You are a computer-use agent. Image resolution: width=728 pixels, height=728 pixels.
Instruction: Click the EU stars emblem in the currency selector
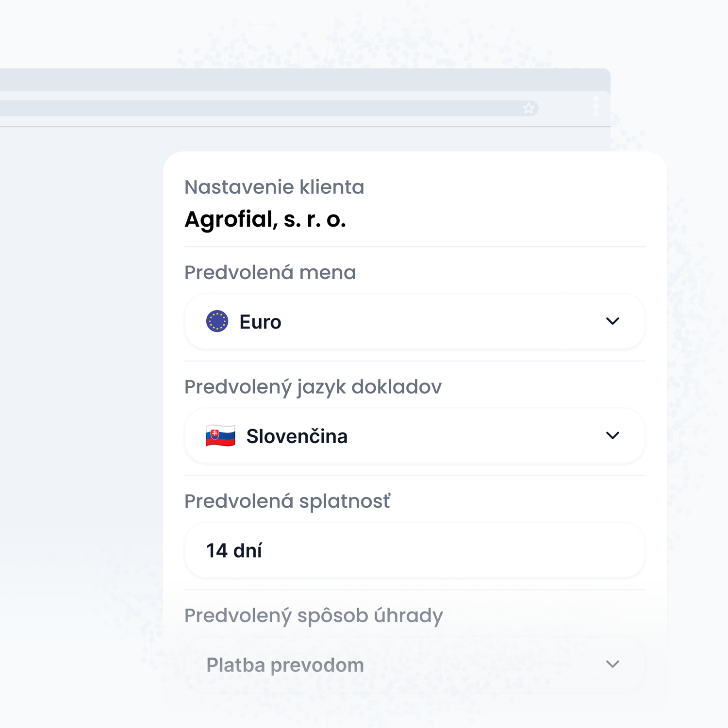pyautogui.click(x=217, y=321)
